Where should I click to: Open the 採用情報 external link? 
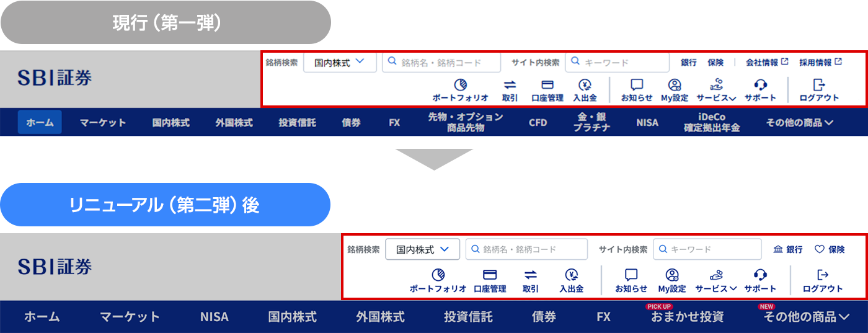[820, 63]
